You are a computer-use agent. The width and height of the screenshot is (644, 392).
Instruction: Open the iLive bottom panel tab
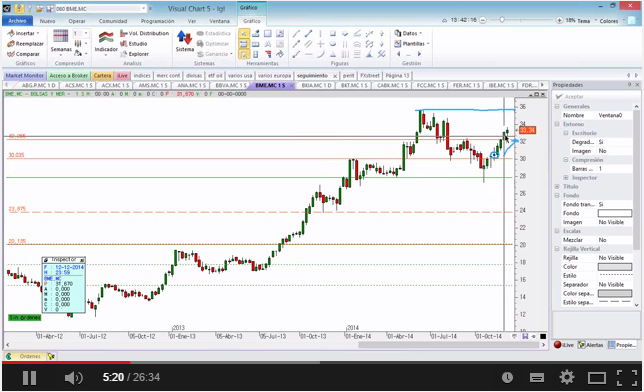click(564, 345)
